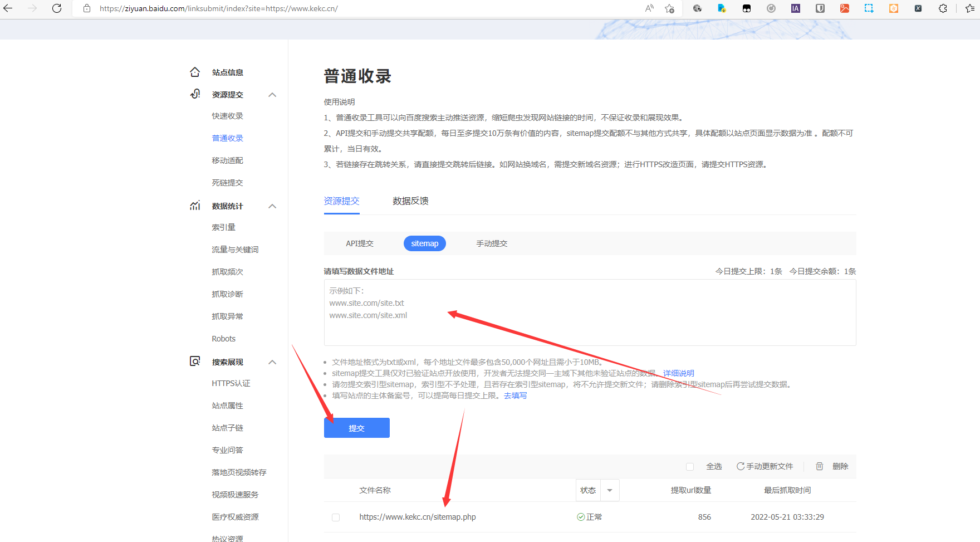This screenshot has width=980, height=542.
Task: Check the sitemap.php file row checkbox
Action: pos(336,517)
